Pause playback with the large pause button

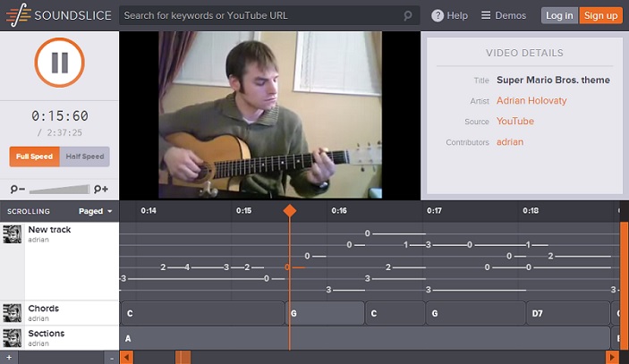click(x=59, y=63)
